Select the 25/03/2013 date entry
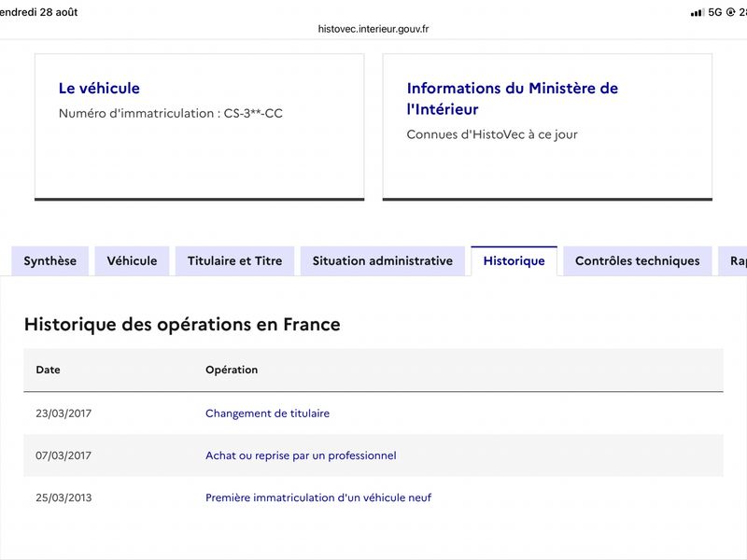The width and height of the screenshot is (747, 560). (x=63, y=497)
